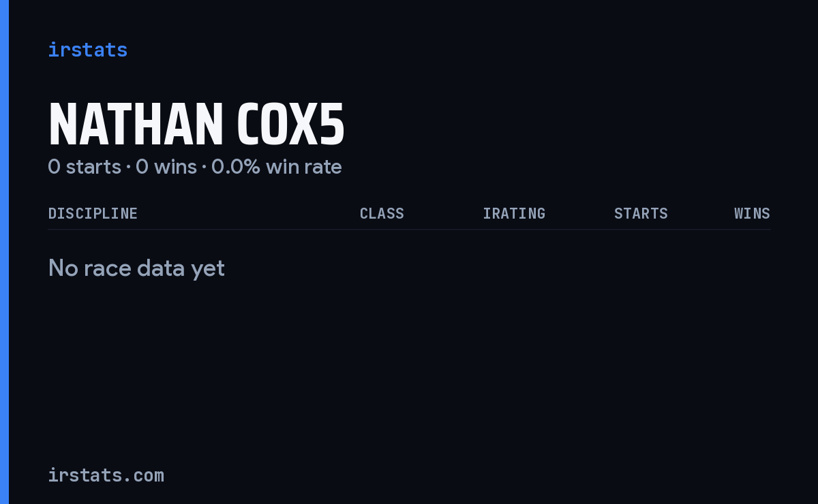Click the 'No race data yet' message
This screenshot has width=818, height=504.
pos(136,268)
